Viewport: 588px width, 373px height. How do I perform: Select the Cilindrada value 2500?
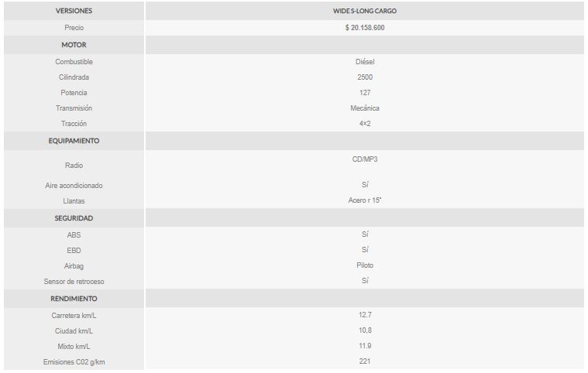365,77
